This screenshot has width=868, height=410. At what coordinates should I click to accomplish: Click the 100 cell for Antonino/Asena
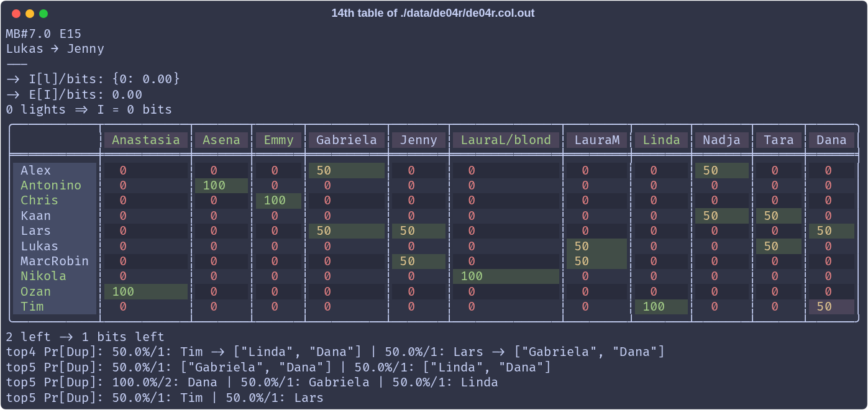[x=221, y=185]
